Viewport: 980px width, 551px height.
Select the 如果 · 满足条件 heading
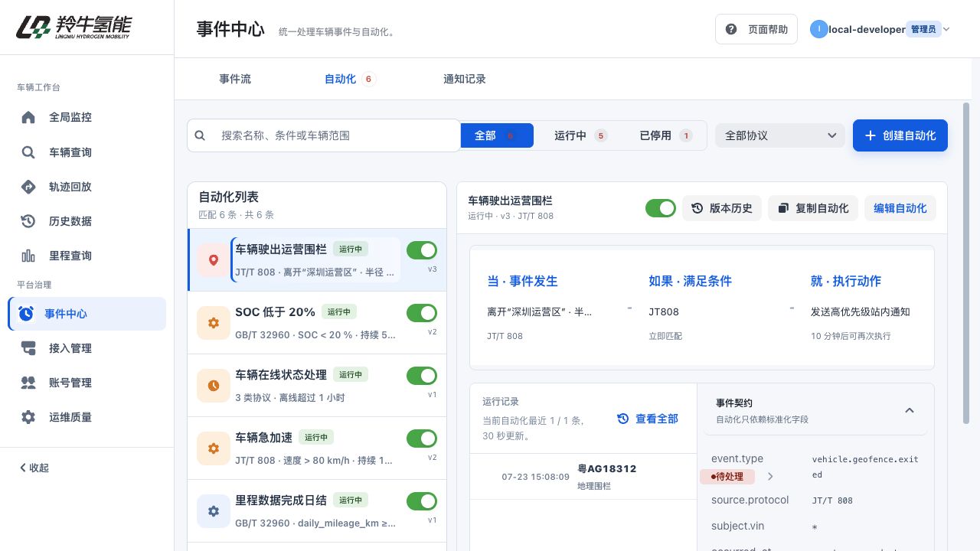tap(691, 281)
